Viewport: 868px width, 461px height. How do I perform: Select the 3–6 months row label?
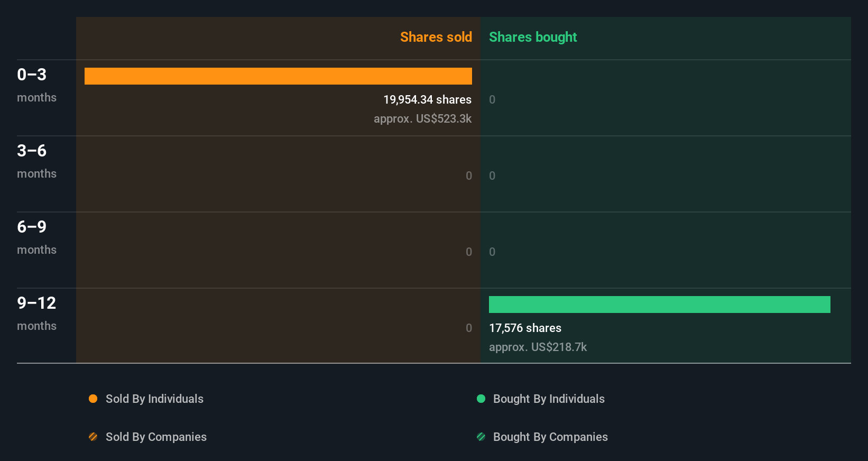(x=36, y=161)
